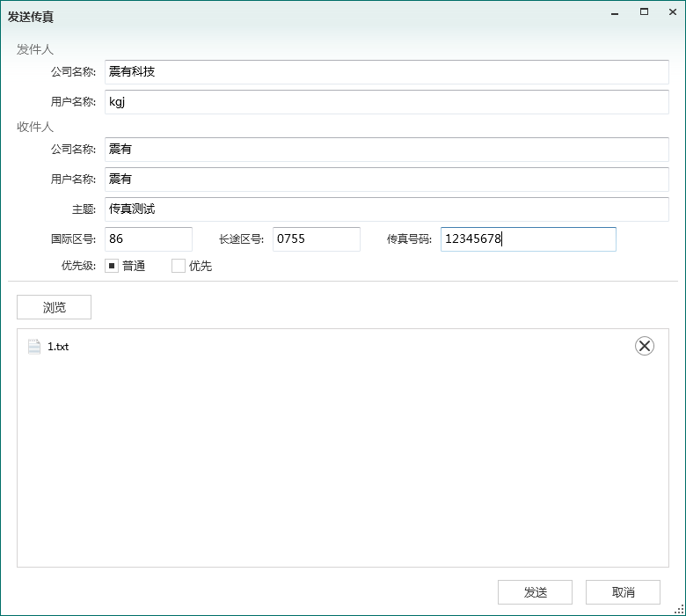Click the 国际区号 field showing 86
Viewport: 686px width, 616px height.
tap(148, 239)
